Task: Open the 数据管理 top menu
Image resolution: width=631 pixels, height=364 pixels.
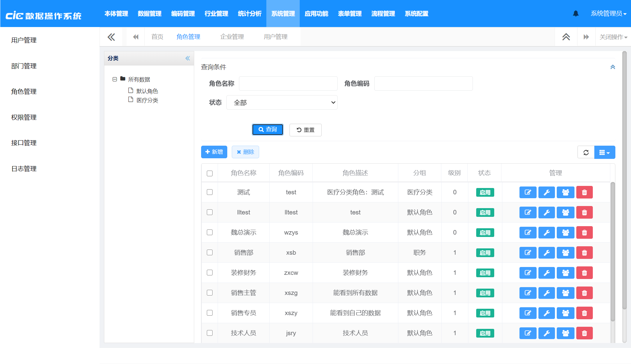Action: [x=149, y=14]
